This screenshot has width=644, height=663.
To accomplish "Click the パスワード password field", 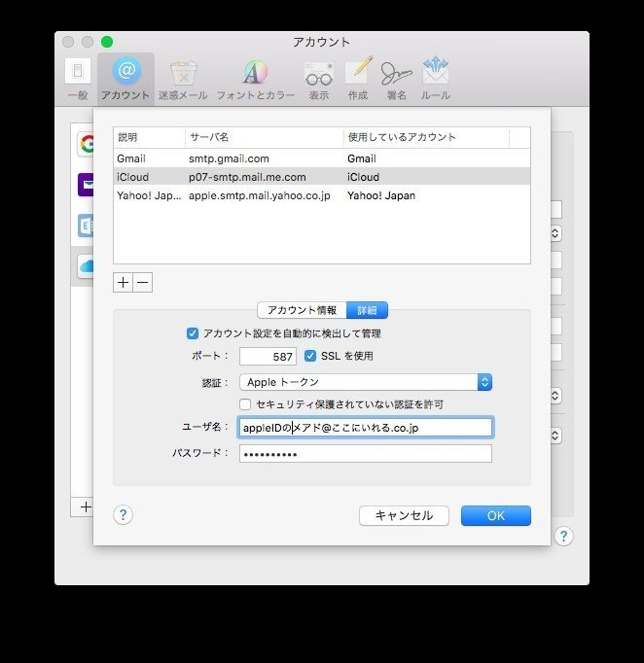I will point(366,454).
